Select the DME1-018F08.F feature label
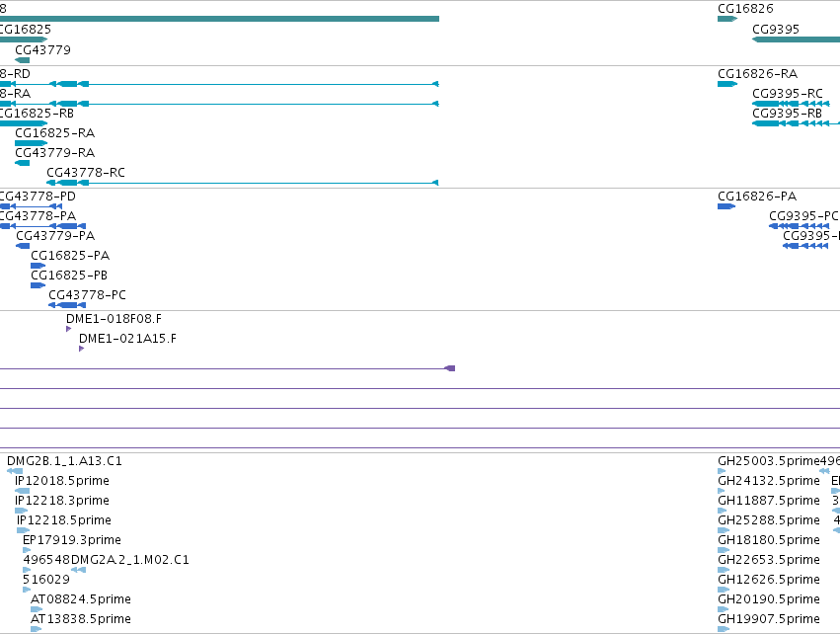 [x=114, y=319]
